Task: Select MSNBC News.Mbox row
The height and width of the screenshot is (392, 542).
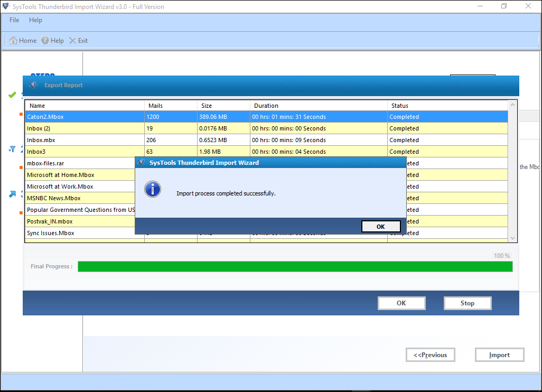Action: coord(80,198)
